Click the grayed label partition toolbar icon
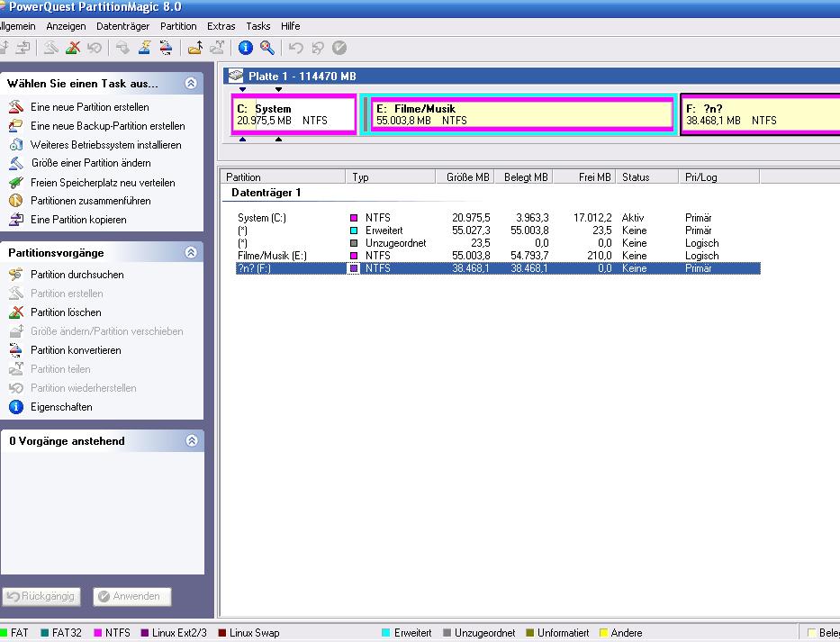840x642 pixels. click(122, 48)
